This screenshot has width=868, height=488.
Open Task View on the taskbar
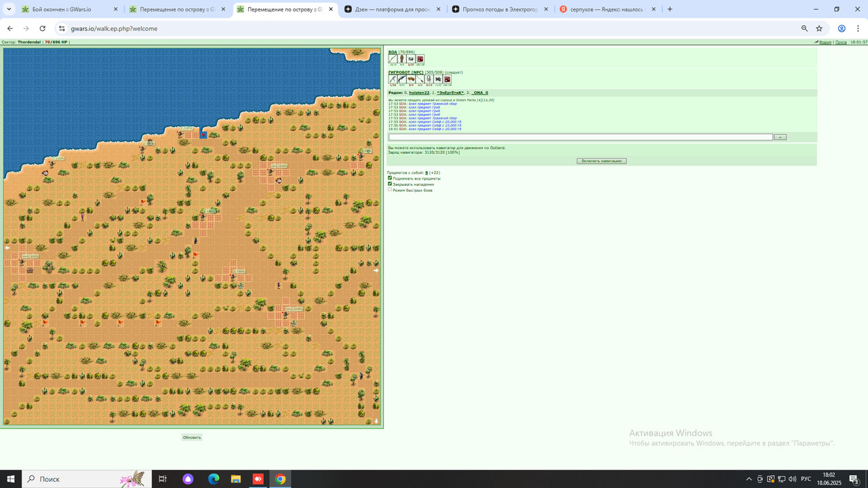coord(163,479)
